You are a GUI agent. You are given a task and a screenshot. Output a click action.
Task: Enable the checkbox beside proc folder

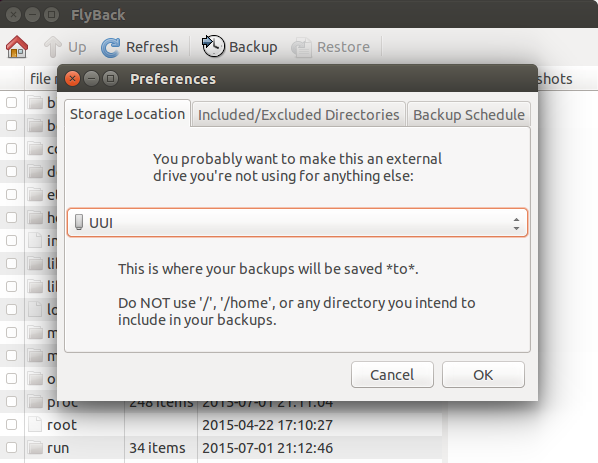coord(11,402)
